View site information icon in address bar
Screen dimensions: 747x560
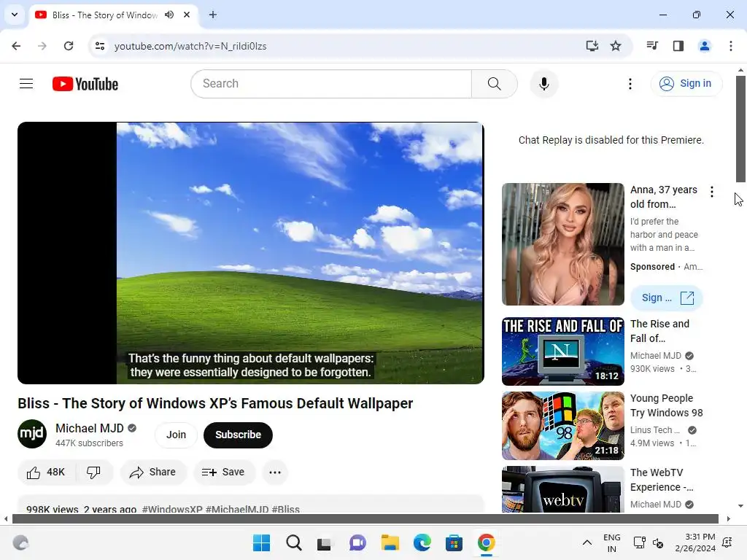pos(99,46)
